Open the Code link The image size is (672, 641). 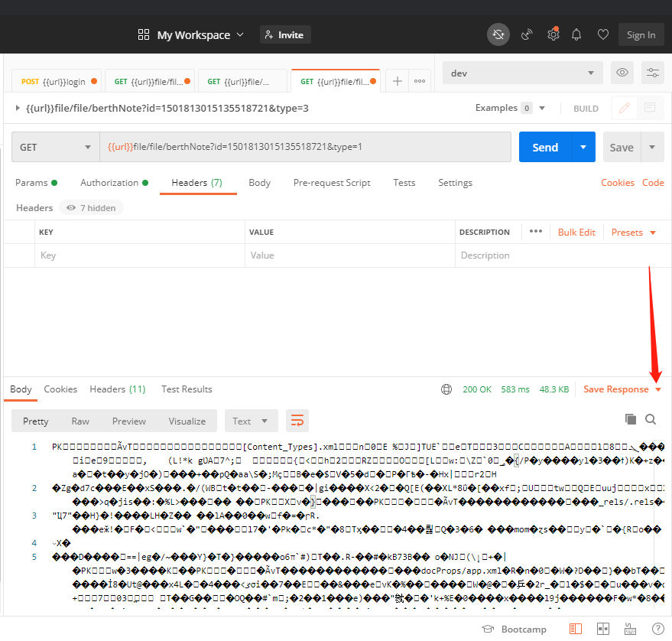click(653, 183)
